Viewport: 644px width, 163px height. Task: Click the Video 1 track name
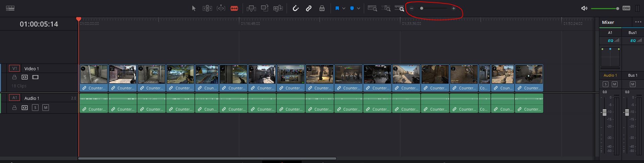[x=32, y=69]
